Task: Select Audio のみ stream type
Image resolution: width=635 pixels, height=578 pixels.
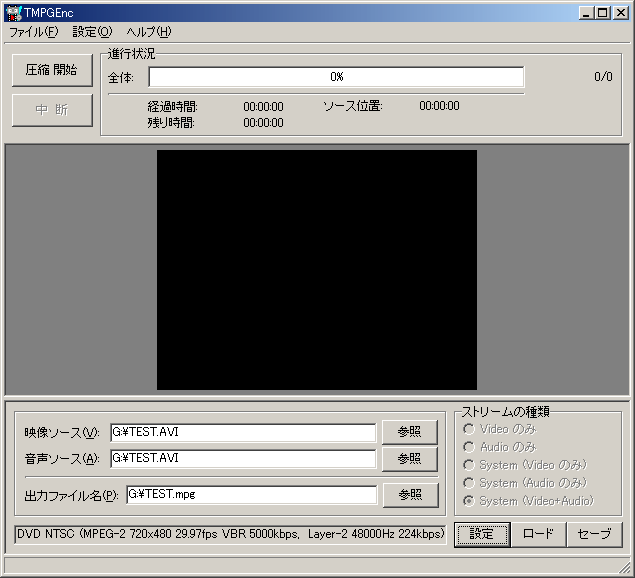Action: (x=499, y=447)
